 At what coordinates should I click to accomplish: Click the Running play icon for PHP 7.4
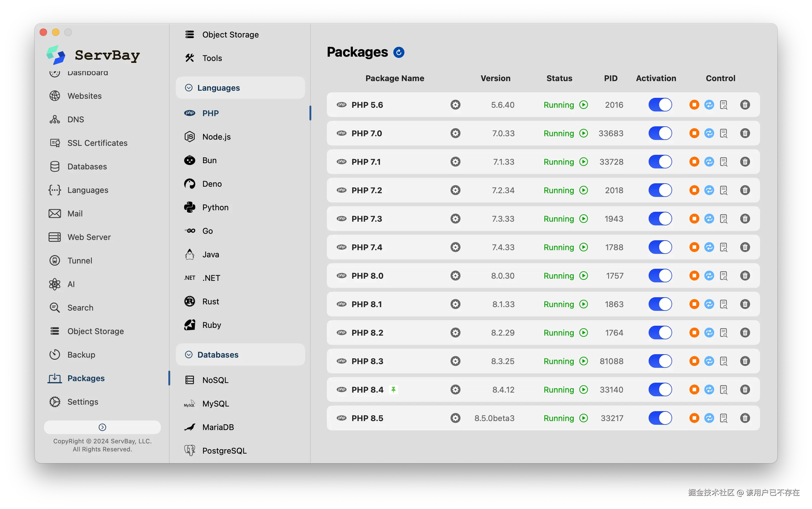pos(584,247)
